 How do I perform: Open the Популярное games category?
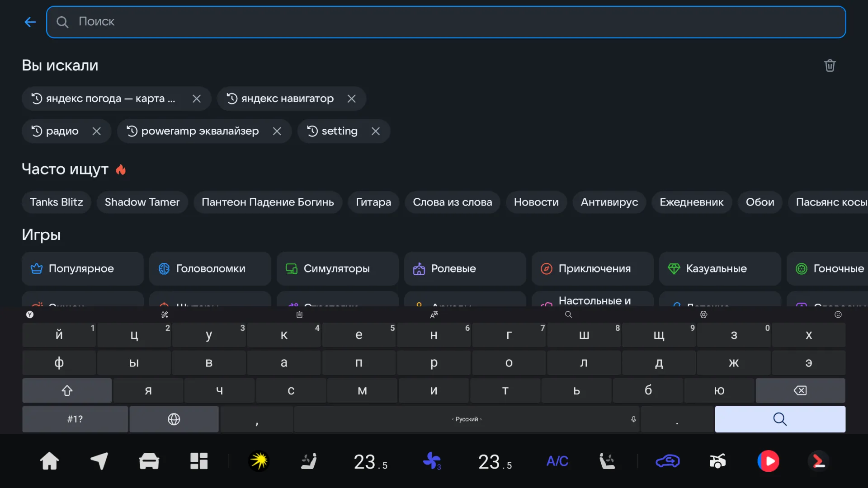click(x=82, y=268)
